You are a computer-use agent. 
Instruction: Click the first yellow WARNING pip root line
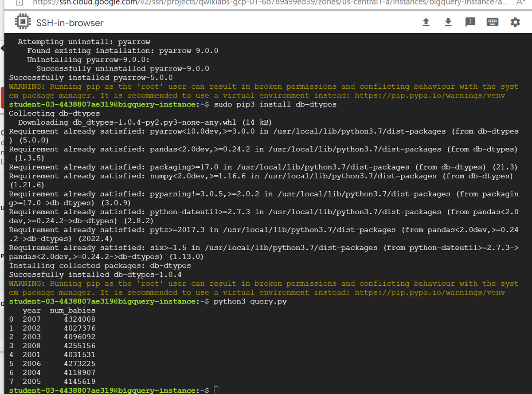[x=264, y=91]
